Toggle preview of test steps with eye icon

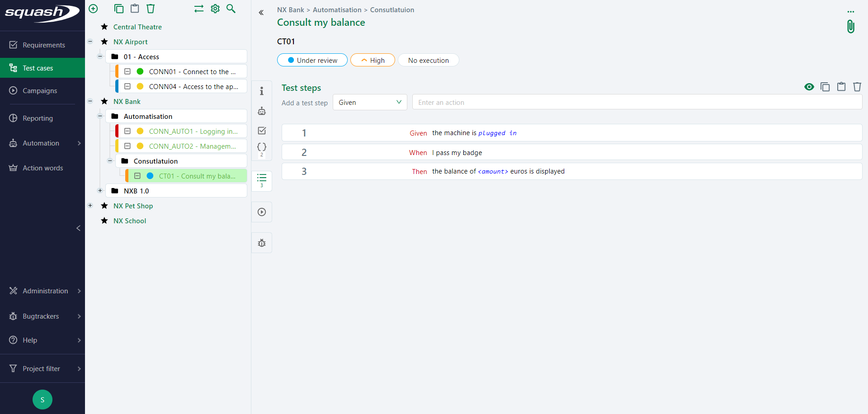(x=809, y=87)
